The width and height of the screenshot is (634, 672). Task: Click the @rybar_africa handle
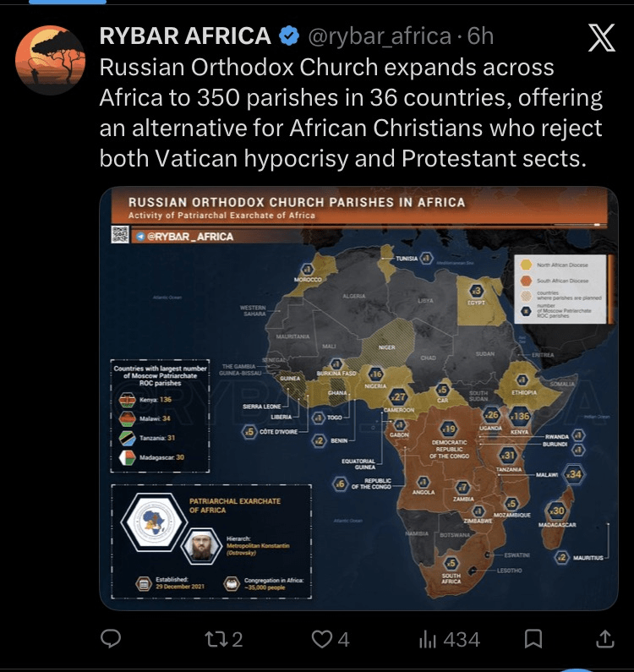(378, 36)
